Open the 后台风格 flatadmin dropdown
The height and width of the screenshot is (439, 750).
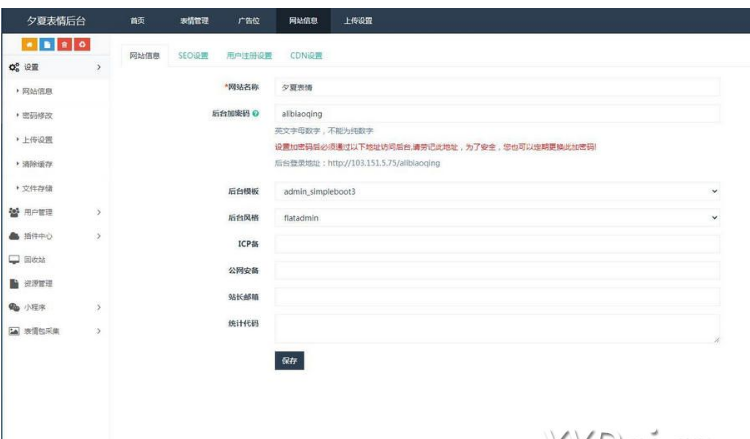click(496, 217)
